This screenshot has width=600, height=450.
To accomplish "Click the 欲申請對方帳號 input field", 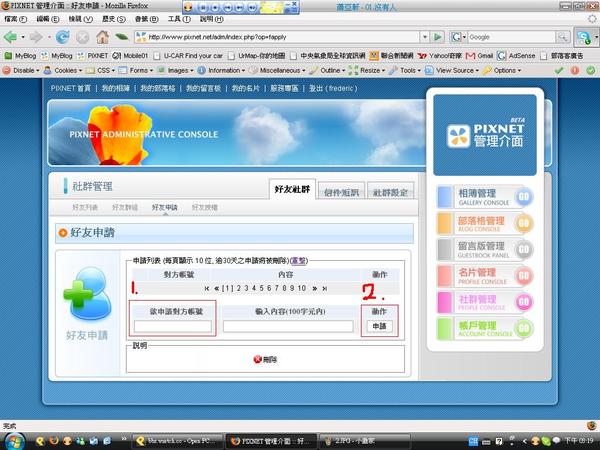I will tap(173, 326).
